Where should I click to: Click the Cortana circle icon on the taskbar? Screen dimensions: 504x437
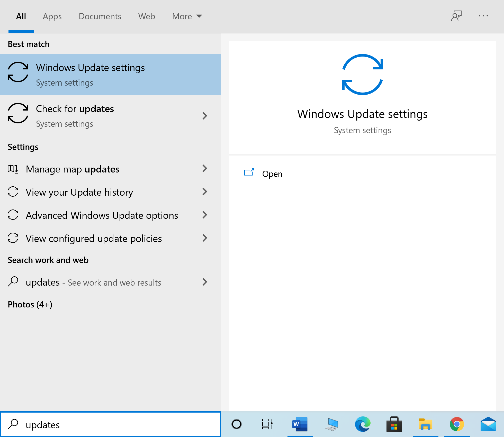[237, 424]
